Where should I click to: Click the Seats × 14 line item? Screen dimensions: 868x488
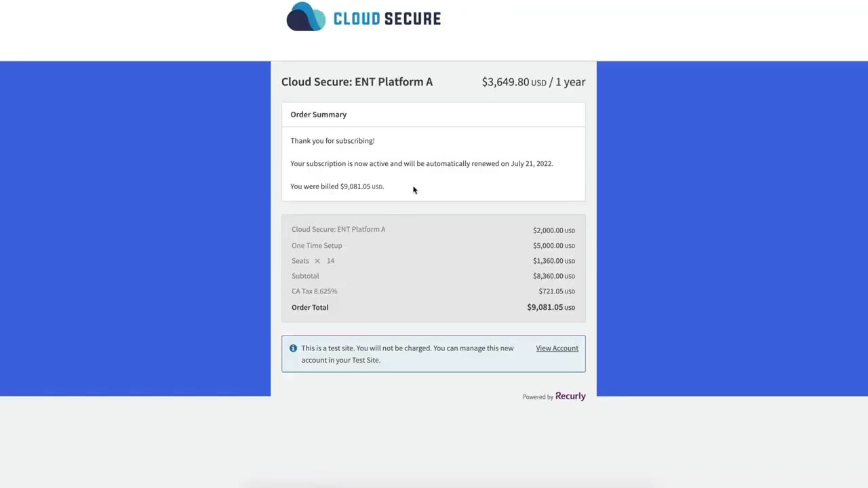(313, 261)
